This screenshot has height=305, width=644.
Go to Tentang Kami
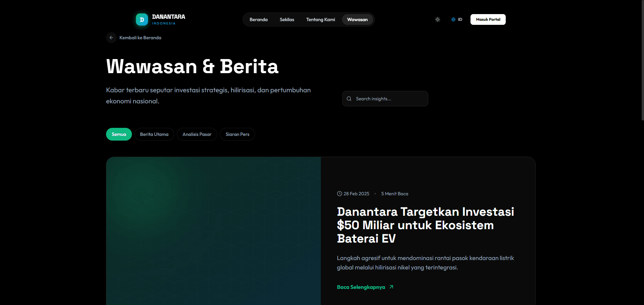[x=320, y=19]
